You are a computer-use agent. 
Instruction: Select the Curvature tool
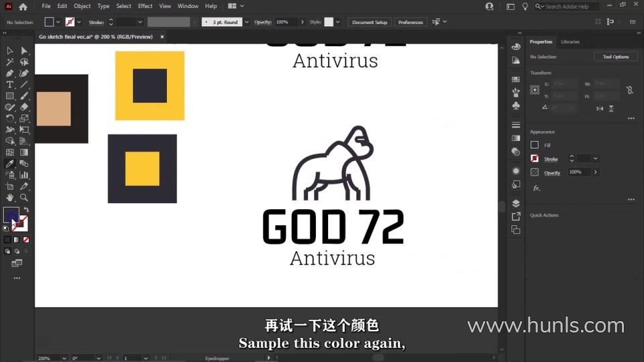click(24, 73)
